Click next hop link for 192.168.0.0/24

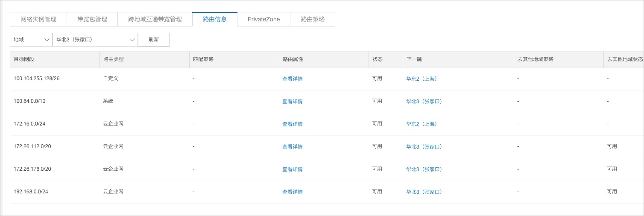coord(424,192)
